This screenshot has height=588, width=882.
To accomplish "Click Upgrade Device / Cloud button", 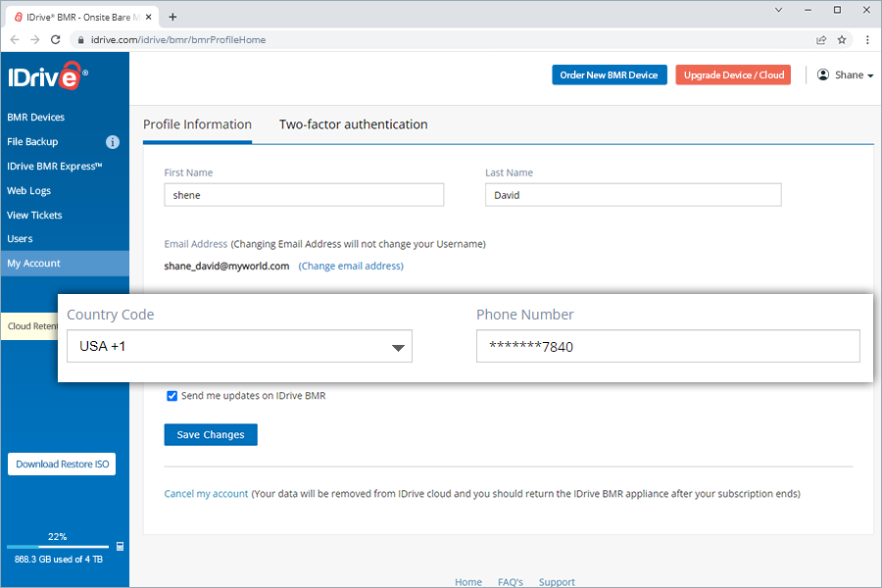I will 733,74.
